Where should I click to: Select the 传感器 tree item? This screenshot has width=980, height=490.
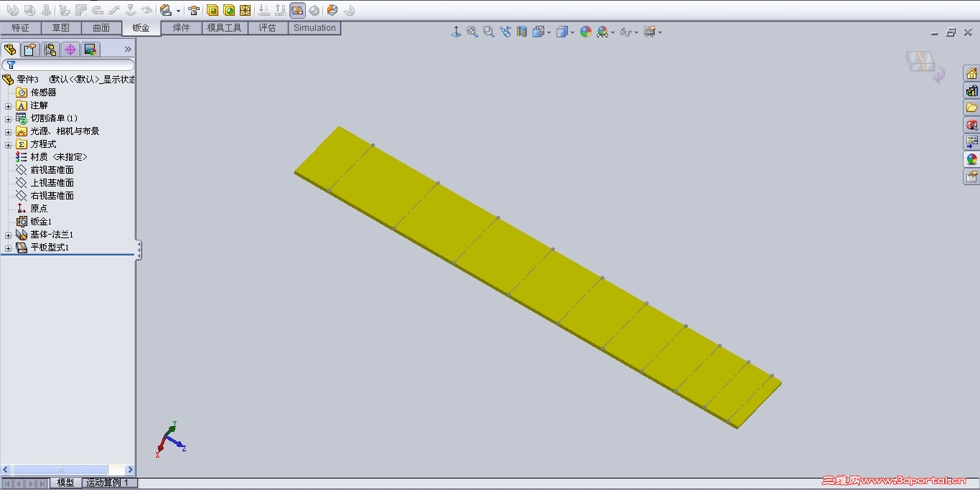43,92
